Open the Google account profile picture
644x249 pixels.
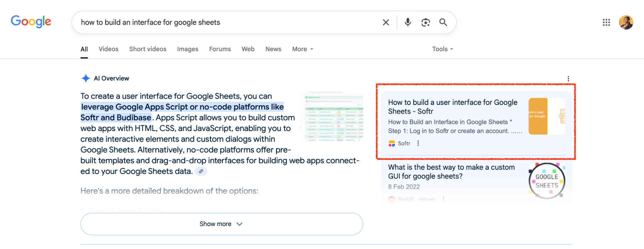tap(626, 22)
